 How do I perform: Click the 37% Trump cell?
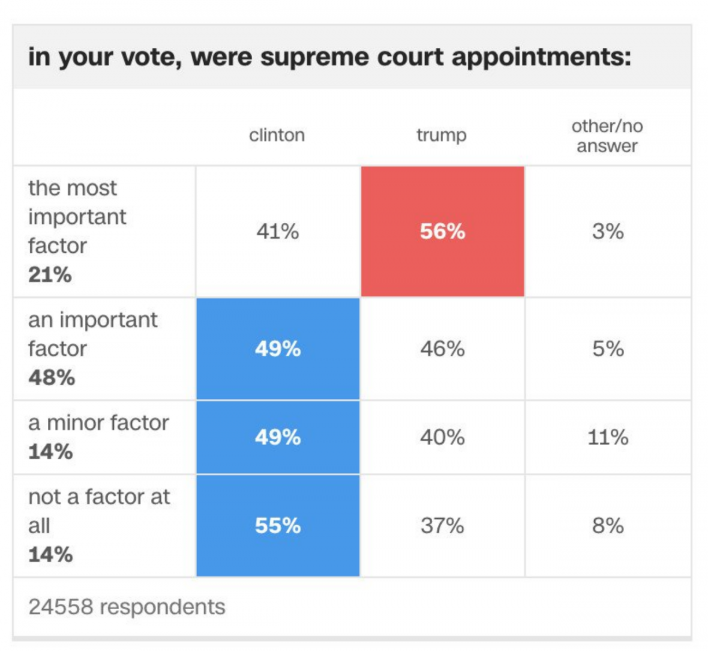click(x=442, y=526)
